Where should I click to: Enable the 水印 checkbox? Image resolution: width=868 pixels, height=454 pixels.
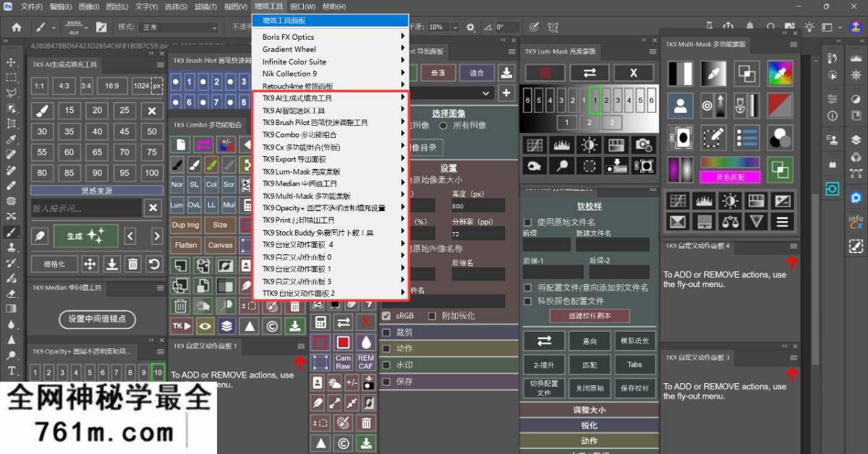[387, 365]
